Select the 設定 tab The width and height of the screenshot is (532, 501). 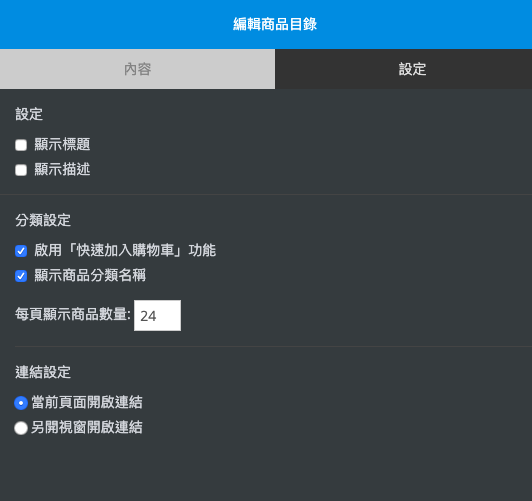click(403, 69)
